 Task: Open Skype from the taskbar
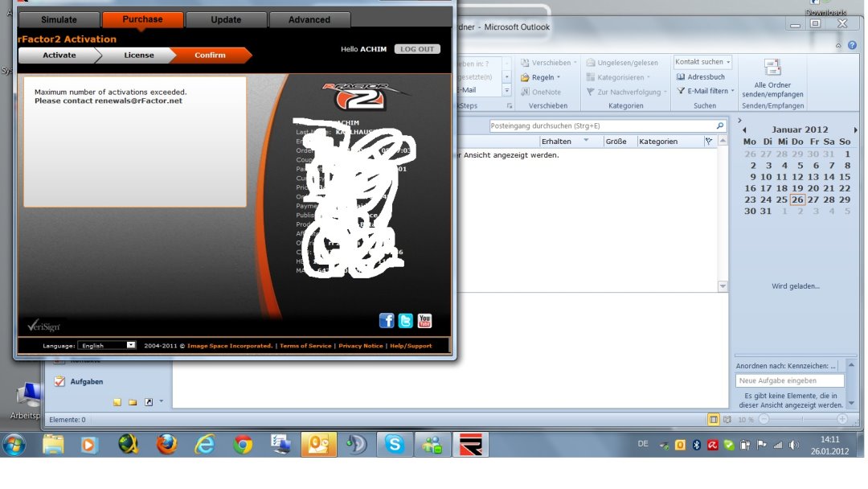(x=394, y=444)
